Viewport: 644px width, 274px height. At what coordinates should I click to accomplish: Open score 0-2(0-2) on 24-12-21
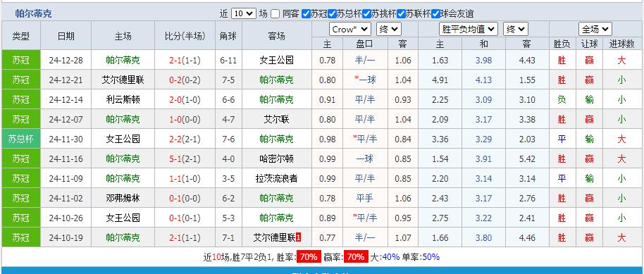[x=185, y=80]
